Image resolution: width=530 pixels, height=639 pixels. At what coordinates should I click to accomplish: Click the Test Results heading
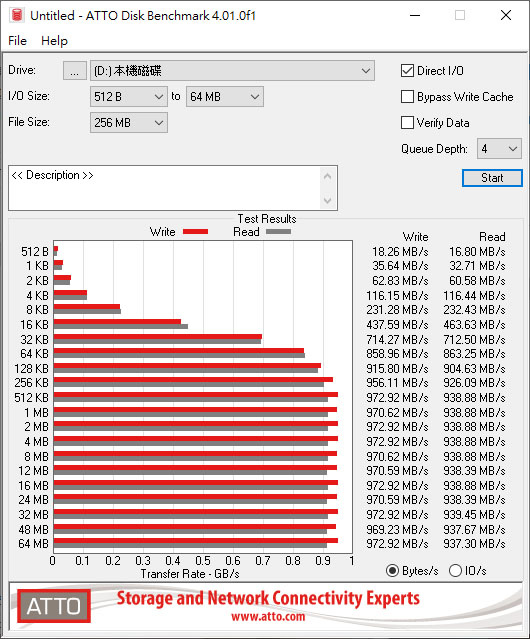point(267,219)
